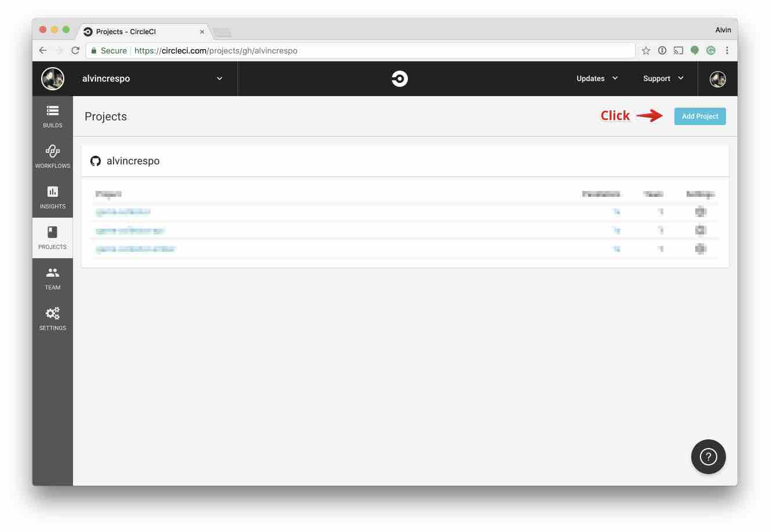The width and height of the screenshot is (770, 532).
Task: Click the Grammarly extension icon
Action: pyautogui.click(x=711, y=50)
